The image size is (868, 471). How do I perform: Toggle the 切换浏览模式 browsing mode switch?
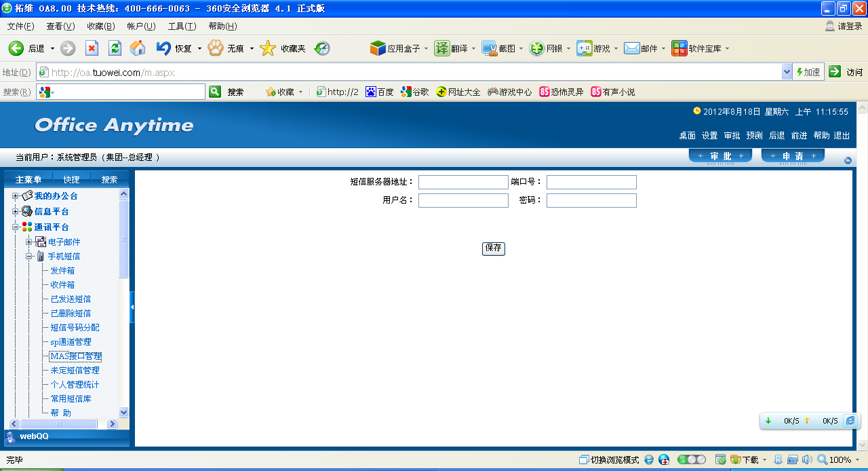coord(609,459)
